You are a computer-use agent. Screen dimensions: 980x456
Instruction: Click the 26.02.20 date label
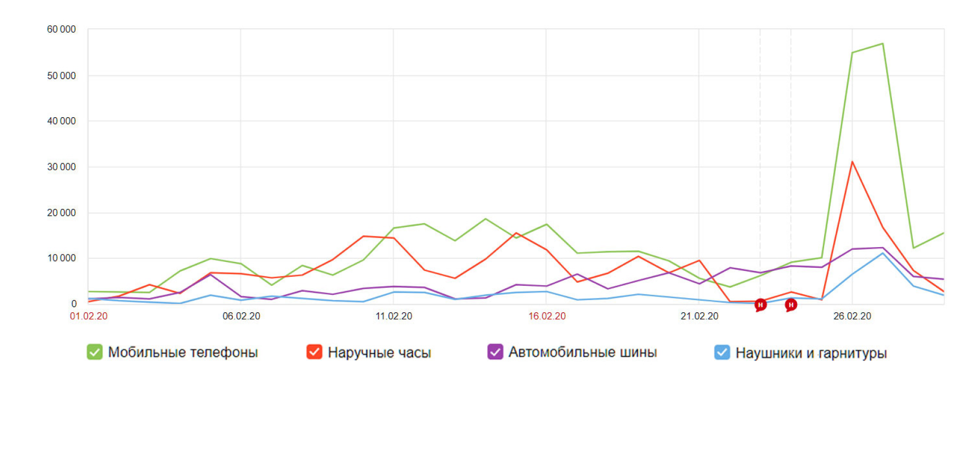click(x=852, y=316)
